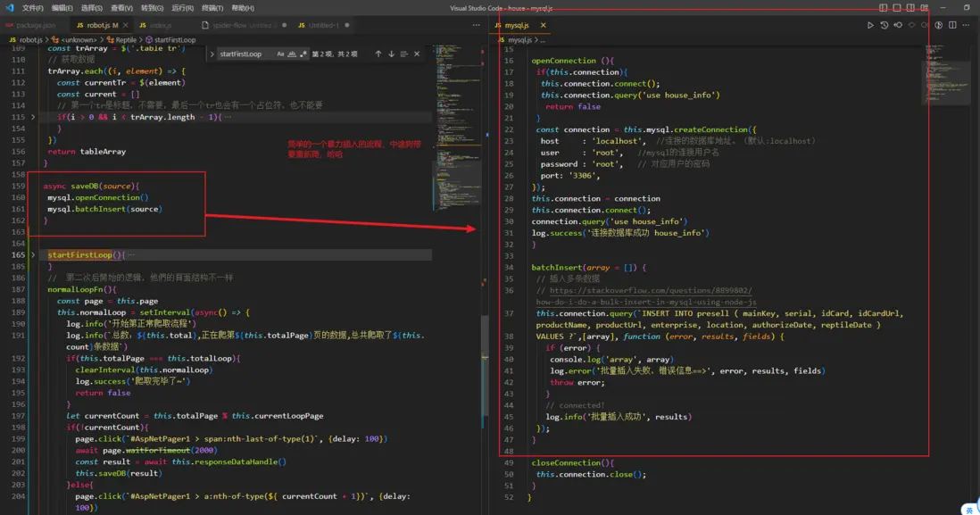Select Reptile in the breadcrumb path
The width and height of the screenshot is (980, 515).
[126, 40]
